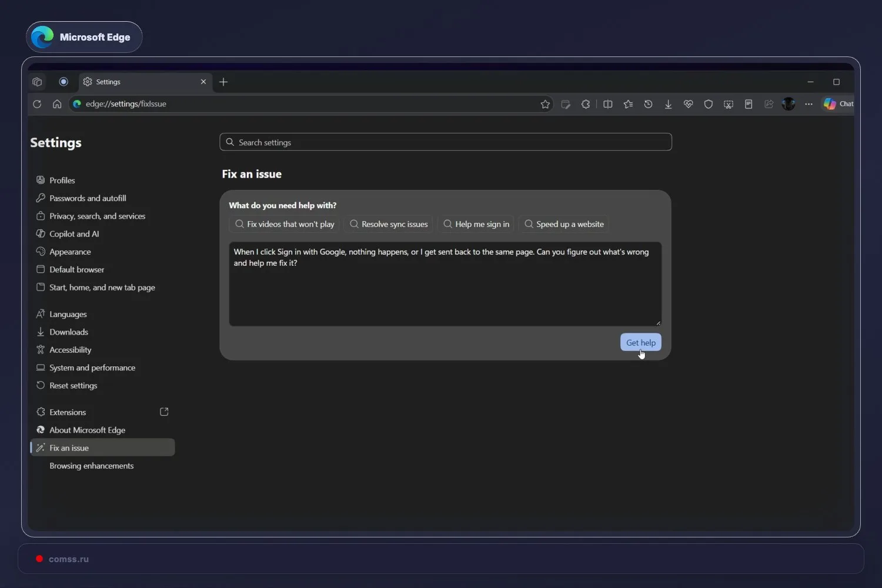Open the History toolbar icon
The image size is (882, 588).
[648, 104]
